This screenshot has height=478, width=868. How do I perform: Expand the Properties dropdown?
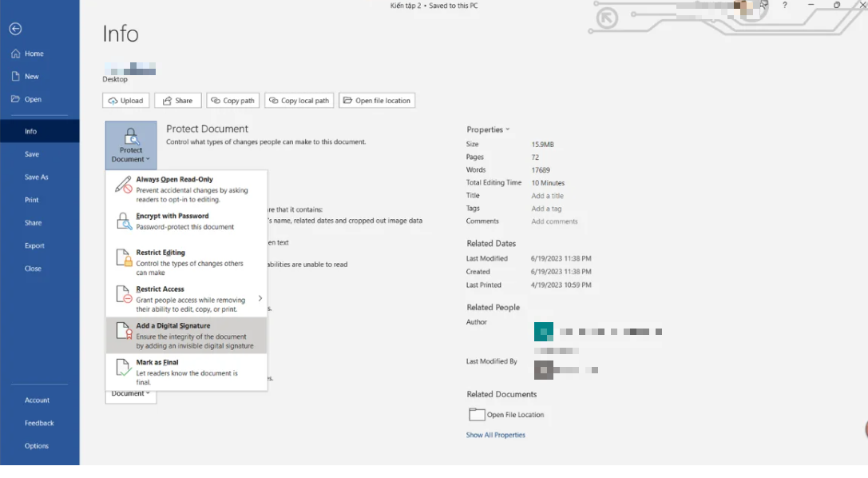coord(488,129)
